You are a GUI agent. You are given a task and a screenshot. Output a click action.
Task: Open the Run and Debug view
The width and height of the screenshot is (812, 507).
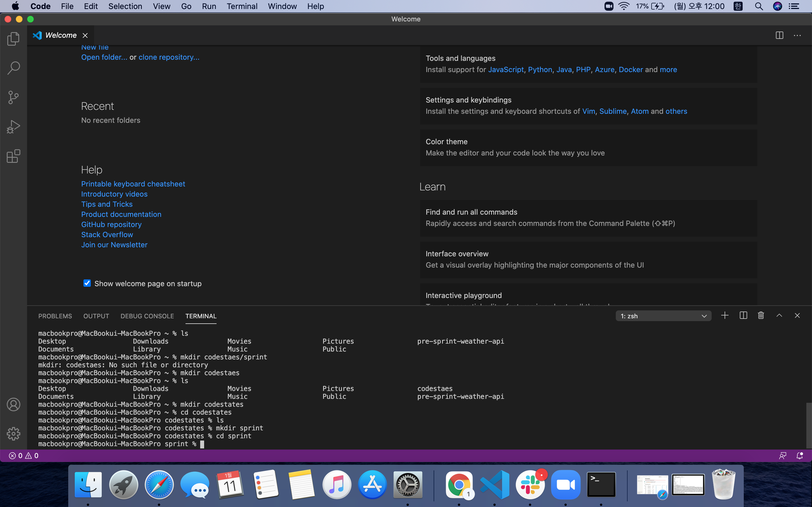14,127
